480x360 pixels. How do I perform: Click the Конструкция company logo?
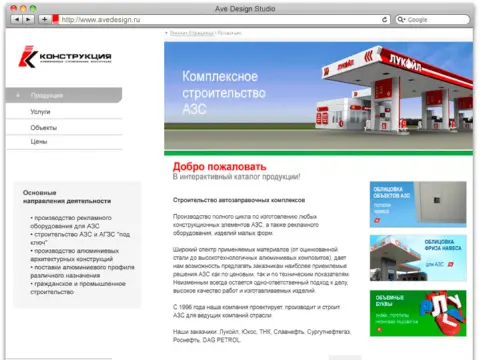click(x=65, y=57)
